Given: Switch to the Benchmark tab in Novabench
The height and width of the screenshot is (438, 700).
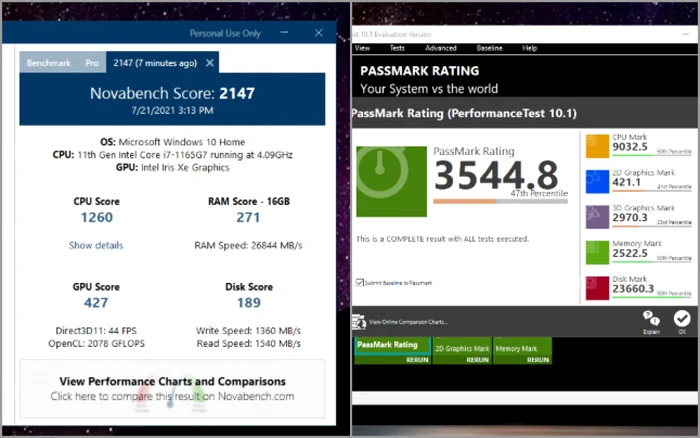Looking at the screenshot, I should [x=49, y=63].
